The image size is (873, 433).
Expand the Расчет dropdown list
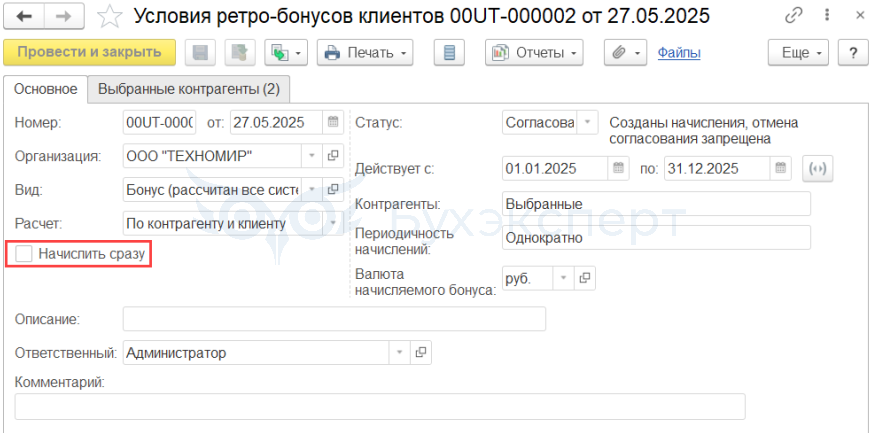point(332,223)
